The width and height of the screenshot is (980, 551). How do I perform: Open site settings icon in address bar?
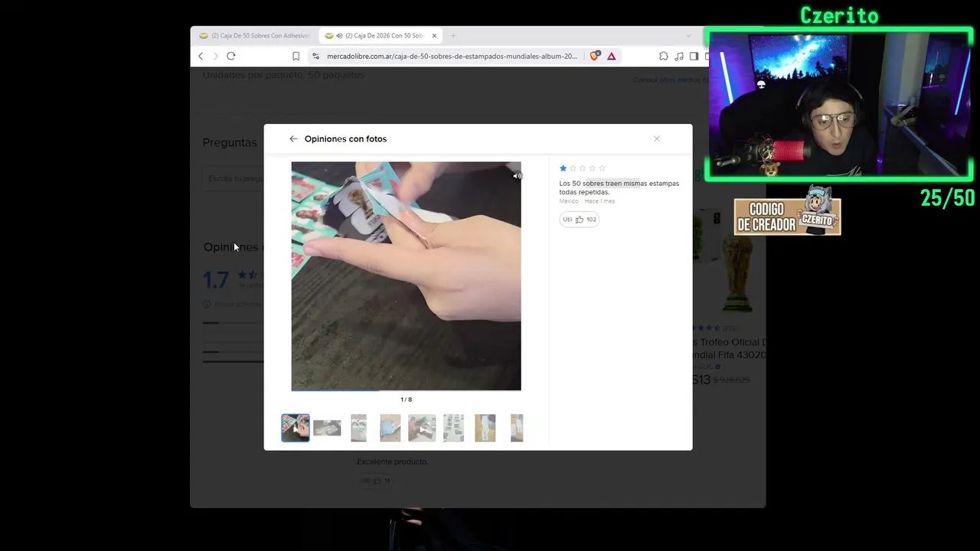coord(315,56)
